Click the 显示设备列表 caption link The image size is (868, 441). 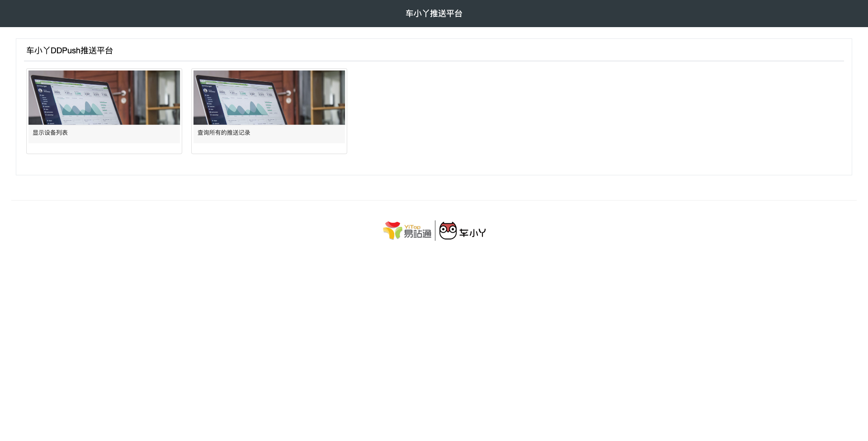pos(50,132)
